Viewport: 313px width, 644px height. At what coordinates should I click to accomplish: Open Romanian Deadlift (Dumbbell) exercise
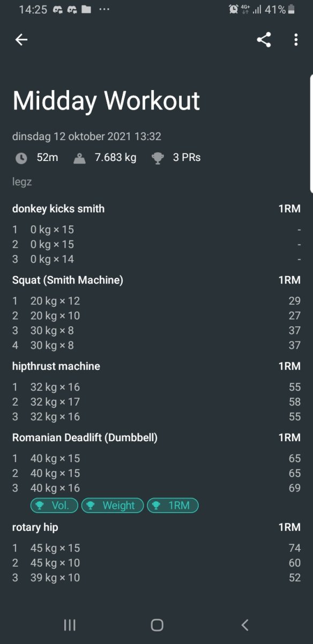click(85, 437)
